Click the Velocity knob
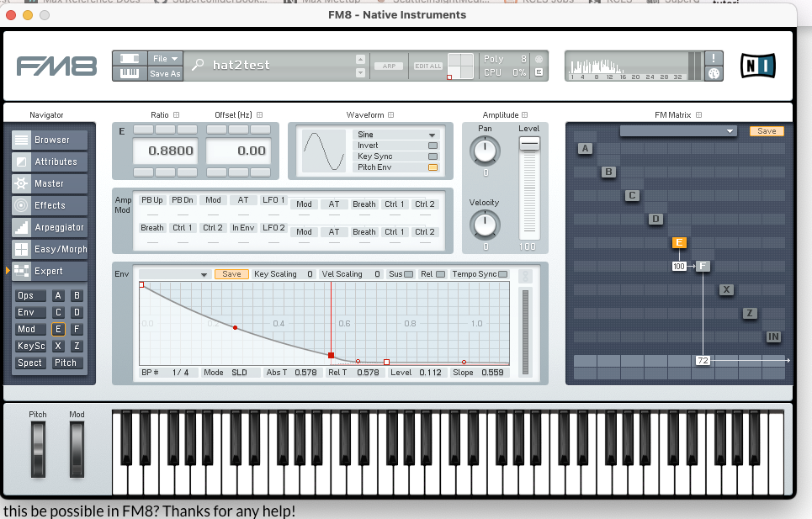Screen dimensions: 812x519 pyautogui.click(x=486, y=225)
